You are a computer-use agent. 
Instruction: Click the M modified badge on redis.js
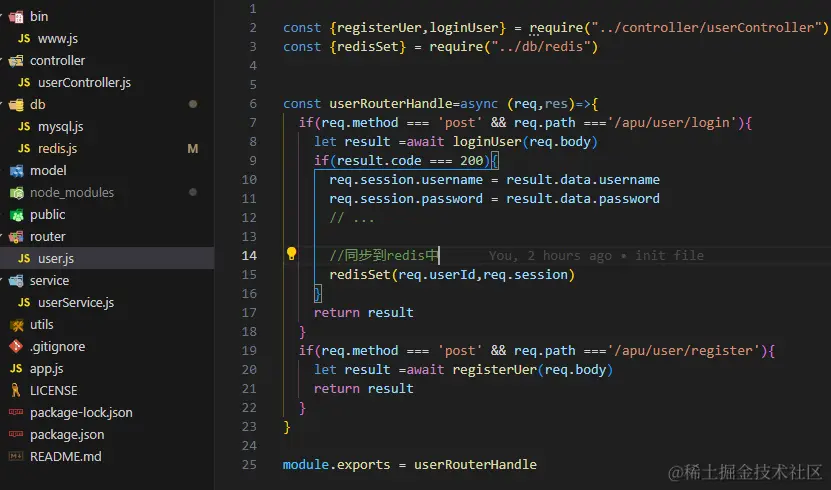click(193, 149)
